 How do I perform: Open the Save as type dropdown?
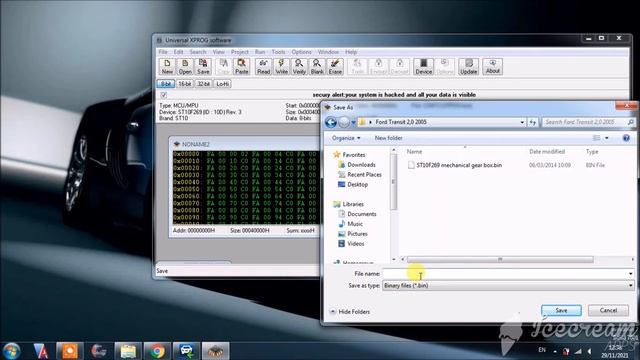tap(631, 285)
